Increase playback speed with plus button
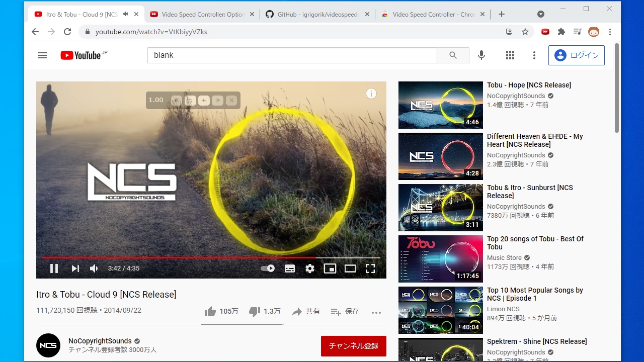Screen dimensions: 644x362 (204, 101)
